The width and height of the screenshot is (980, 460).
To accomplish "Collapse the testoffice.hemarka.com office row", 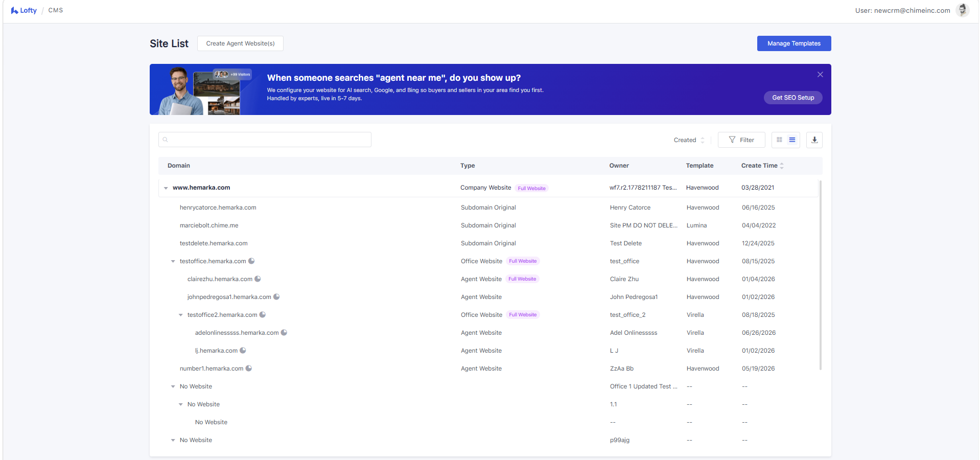I will 173,261.
